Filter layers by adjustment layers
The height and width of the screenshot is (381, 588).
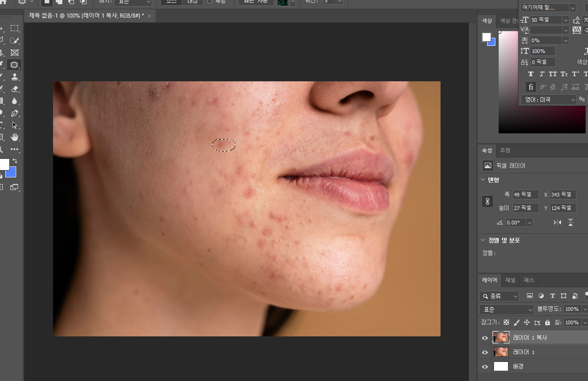pos(541,296)
